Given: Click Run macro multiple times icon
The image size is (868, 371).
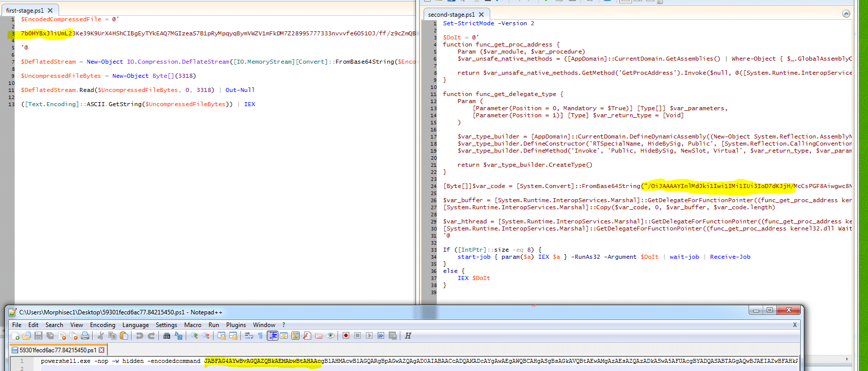Looking at the screenshot, I should pyautogui.click(x=381, y=336).
